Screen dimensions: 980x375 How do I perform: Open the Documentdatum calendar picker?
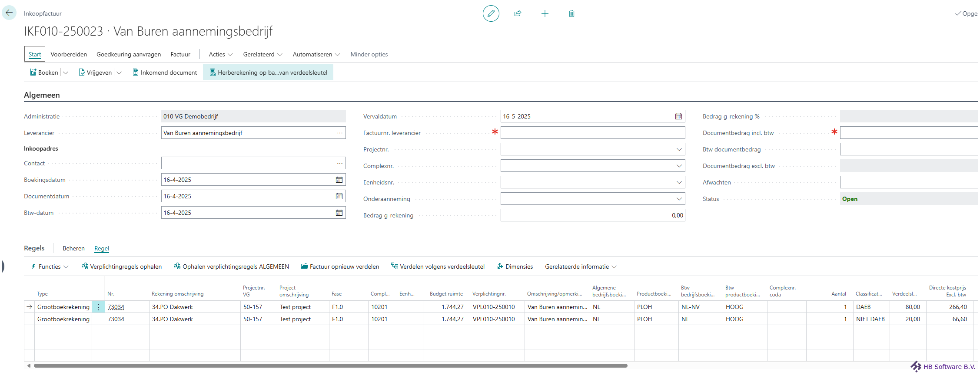pos(339,196)
